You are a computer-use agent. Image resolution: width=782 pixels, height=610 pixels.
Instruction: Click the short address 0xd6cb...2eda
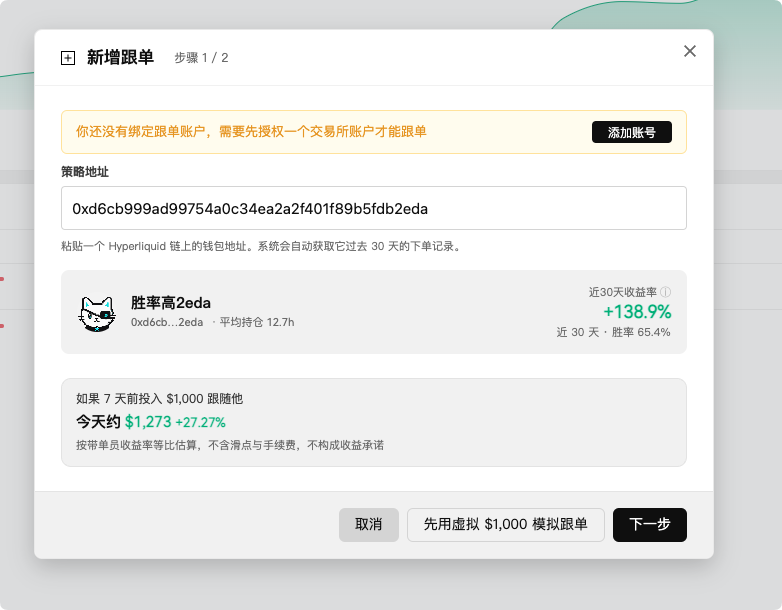click(x=167, y=322)
